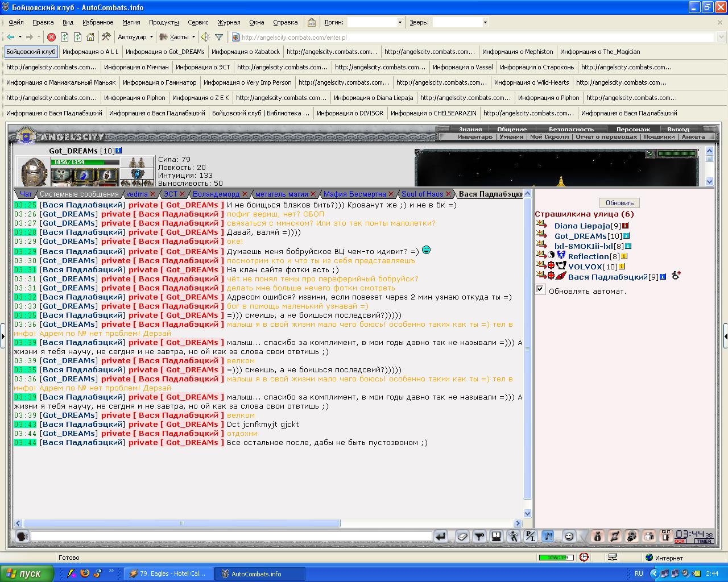Click info icon by Got_DREAMs character name header
The image size is (728, 582).
[x=118, y=151]
